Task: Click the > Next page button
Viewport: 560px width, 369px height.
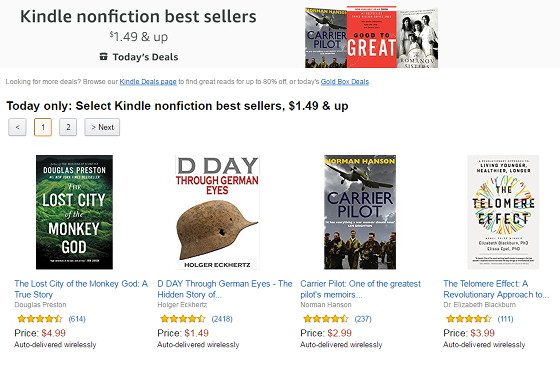Action: click(102, 127)
